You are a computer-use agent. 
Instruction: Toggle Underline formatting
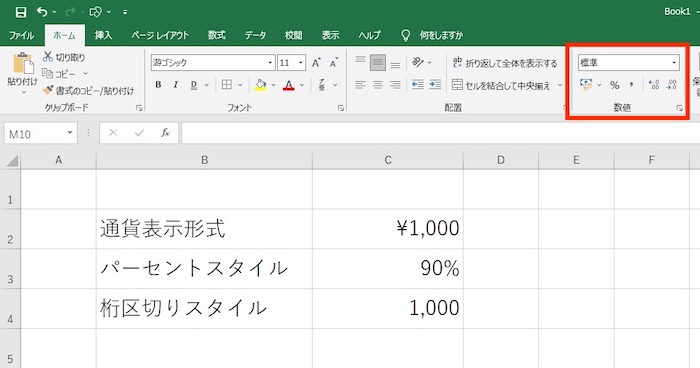(x=194, y=85)
